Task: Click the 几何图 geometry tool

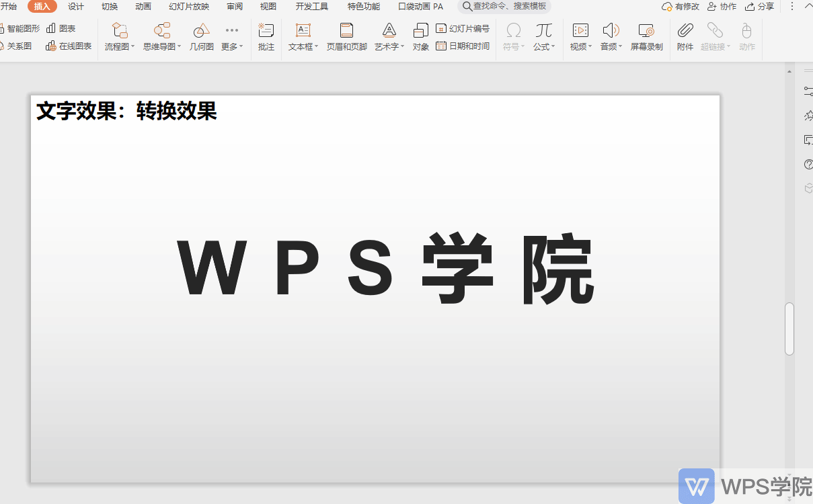Action: [201, 37]
